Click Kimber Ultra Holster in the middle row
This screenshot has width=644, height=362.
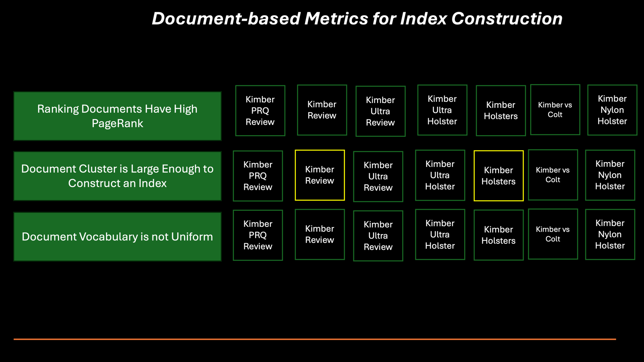point(440,175)
